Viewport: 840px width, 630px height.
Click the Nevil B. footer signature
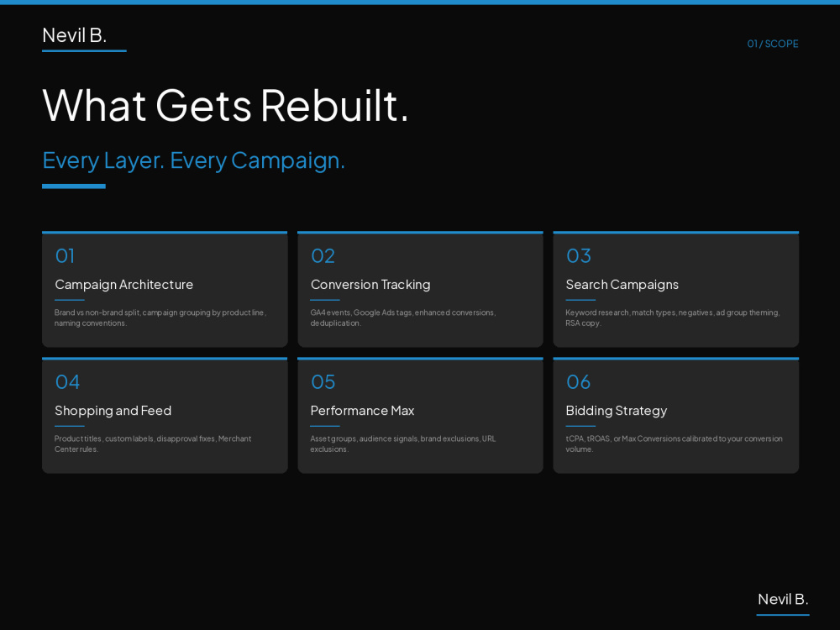[x=783, y=599]
